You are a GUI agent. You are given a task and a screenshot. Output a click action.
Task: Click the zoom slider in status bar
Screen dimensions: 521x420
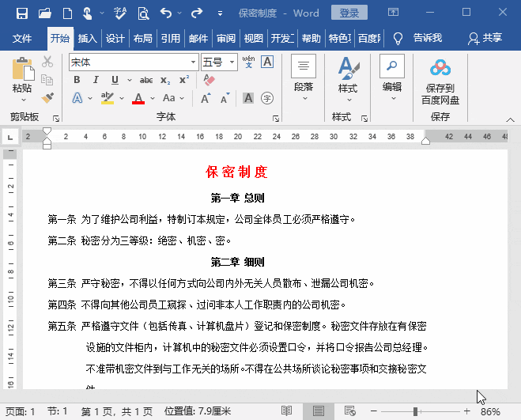(x=416, y=411)
